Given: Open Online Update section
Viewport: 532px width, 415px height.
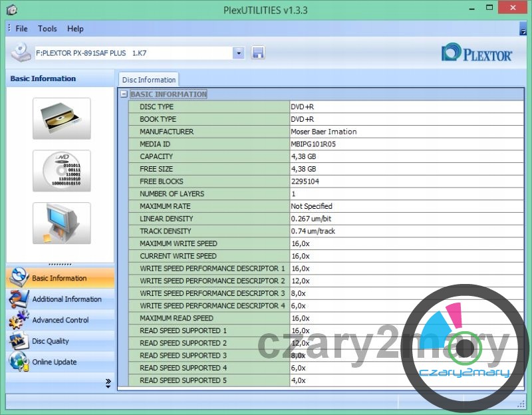Looking at the screenshot, I should coord(54,362).
